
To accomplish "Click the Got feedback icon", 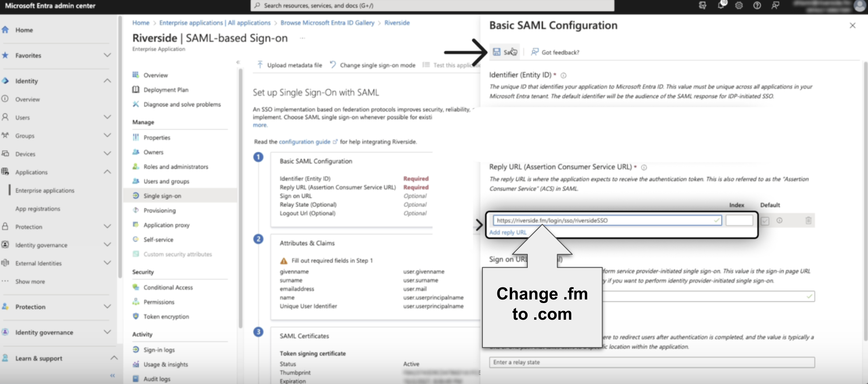I will [x=534, y=52].
